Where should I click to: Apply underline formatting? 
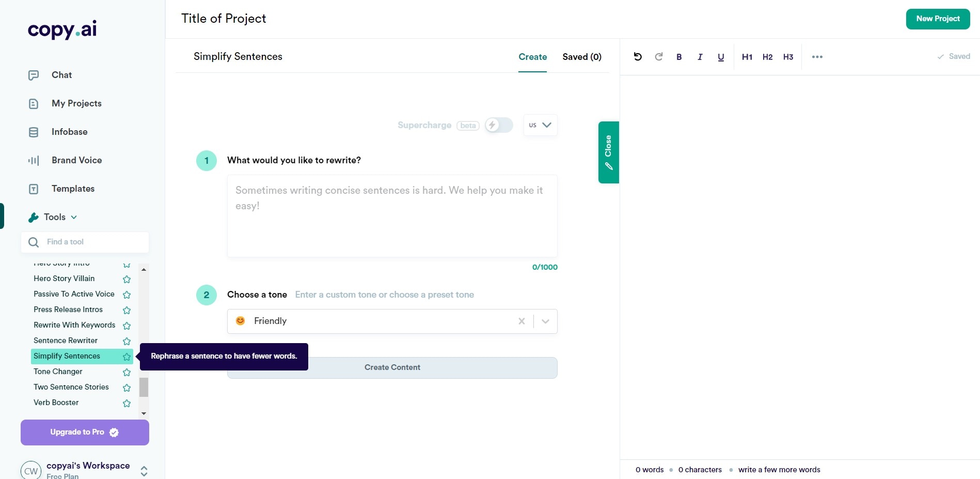click(x=721, y=57)
